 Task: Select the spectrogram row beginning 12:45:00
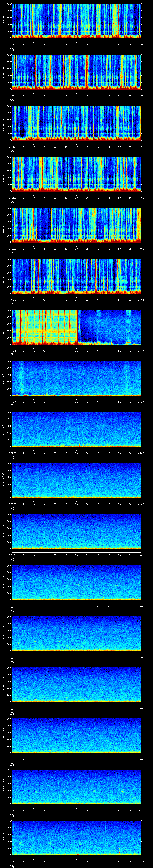pos(76,72)
